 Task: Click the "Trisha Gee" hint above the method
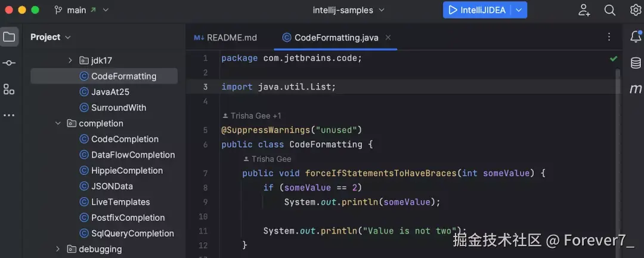(x=267, y=159)
